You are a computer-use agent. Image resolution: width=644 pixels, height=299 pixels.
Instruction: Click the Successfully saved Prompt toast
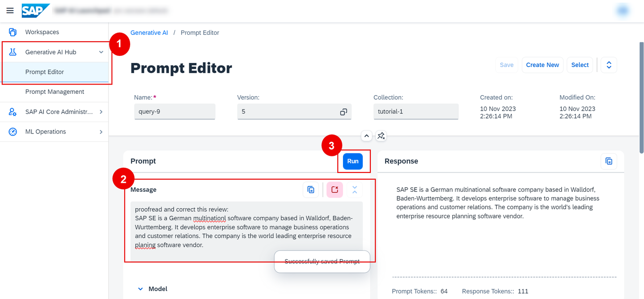[x=322, y=261]
